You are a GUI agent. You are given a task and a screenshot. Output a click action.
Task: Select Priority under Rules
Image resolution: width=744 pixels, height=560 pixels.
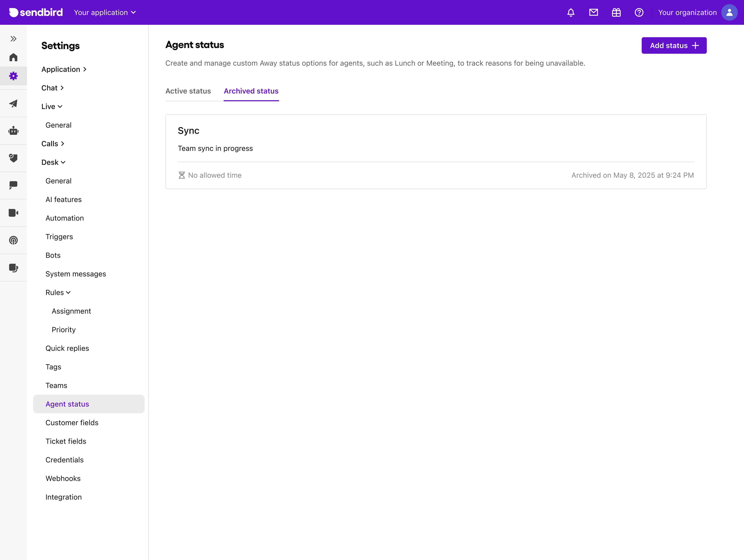click(64, 330)
